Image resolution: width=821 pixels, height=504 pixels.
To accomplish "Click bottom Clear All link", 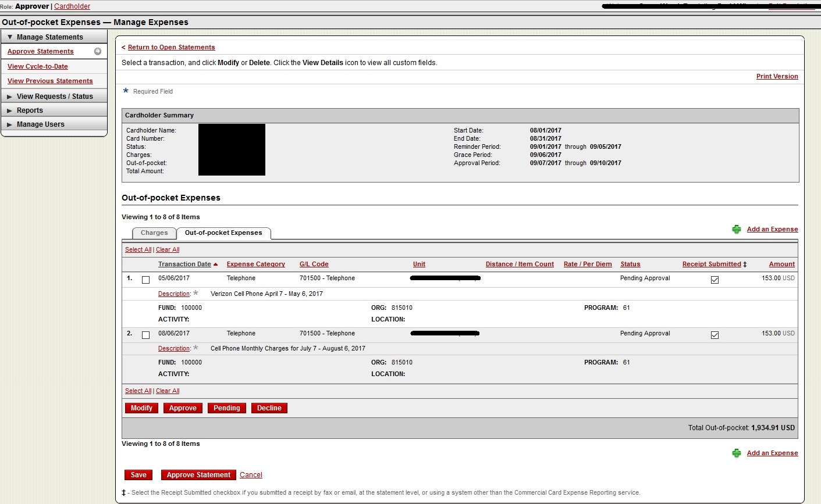I will coord(168,391).
